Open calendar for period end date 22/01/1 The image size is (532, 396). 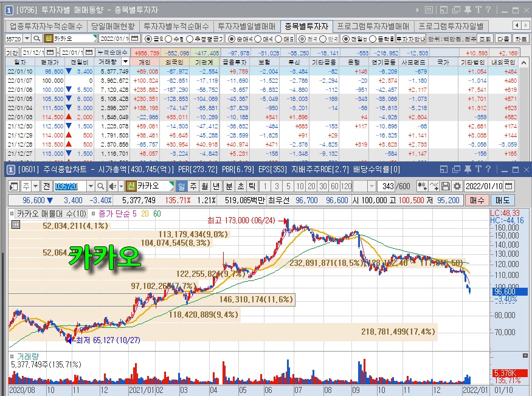89,52
